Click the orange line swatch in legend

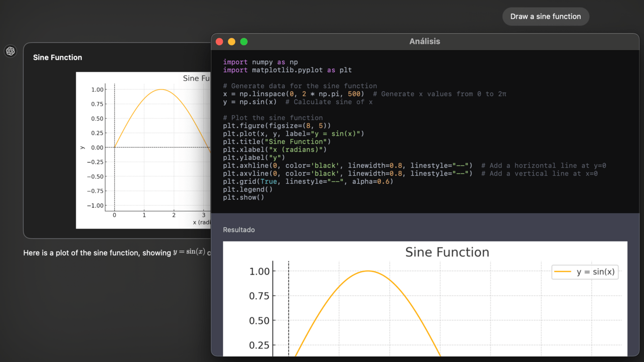click(563, 272)
